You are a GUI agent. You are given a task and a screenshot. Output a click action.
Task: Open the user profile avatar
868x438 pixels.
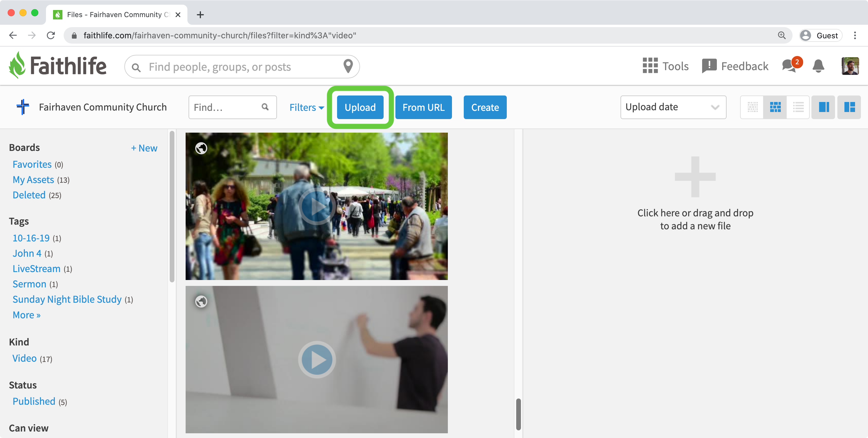(850, 66)
